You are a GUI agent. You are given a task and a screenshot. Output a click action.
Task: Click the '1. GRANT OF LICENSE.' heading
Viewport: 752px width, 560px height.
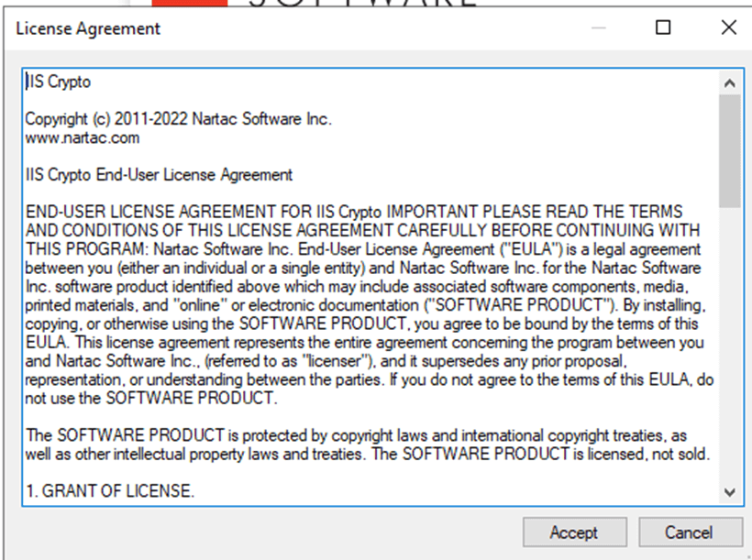(110, 491)
